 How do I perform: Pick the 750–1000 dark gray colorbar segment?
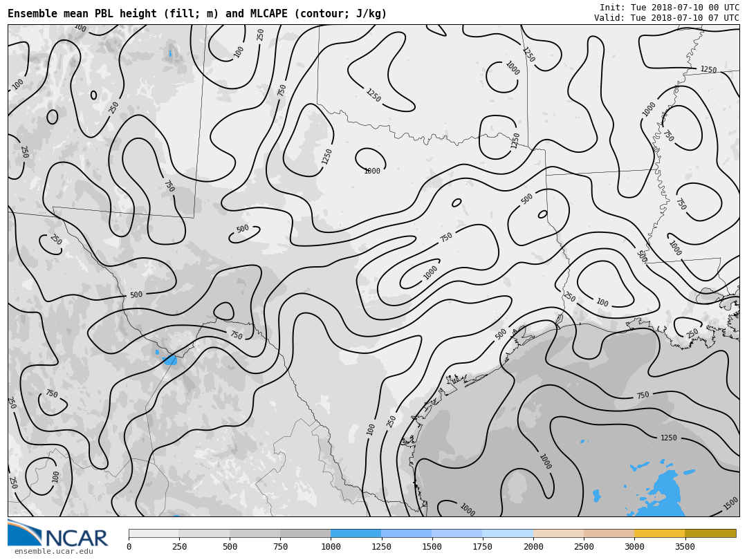click(306, 533)
